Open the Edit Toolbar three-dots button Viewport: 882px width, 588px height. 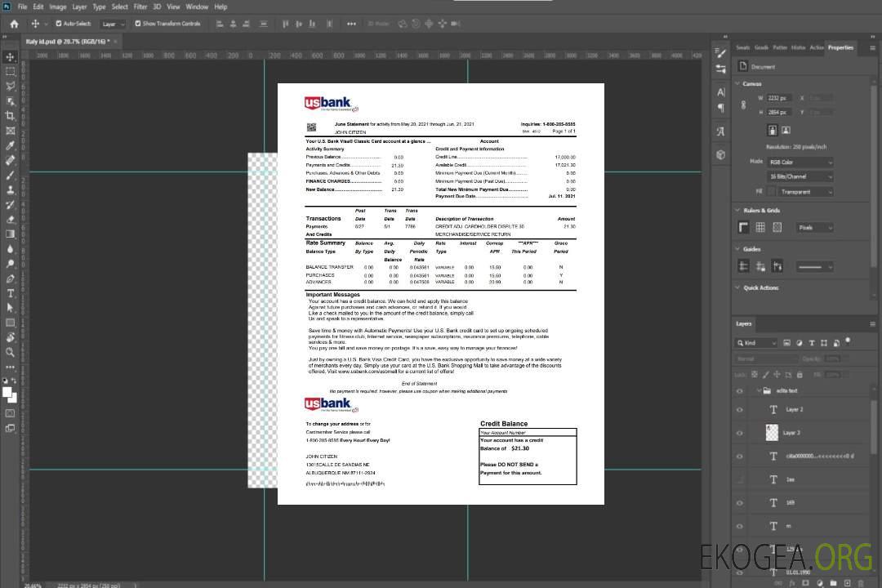(x=10, y=367)
